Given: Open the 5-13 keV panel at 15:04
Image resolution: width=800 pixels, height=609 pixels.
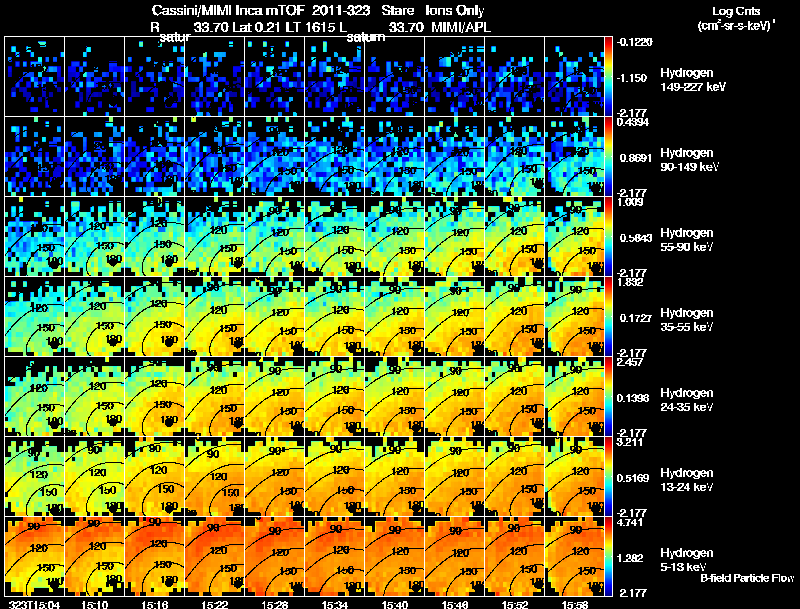Looking at the screenshot, I should 35,557.
